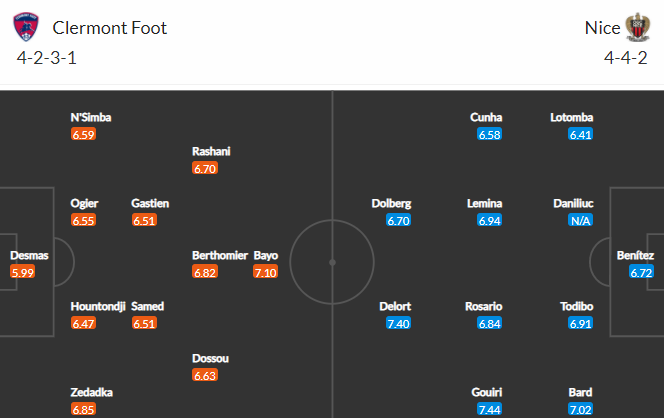This screenshot has height=418, width=664.
Task: Select goalkeeper Benítez
Action: [x=635, y=255]
